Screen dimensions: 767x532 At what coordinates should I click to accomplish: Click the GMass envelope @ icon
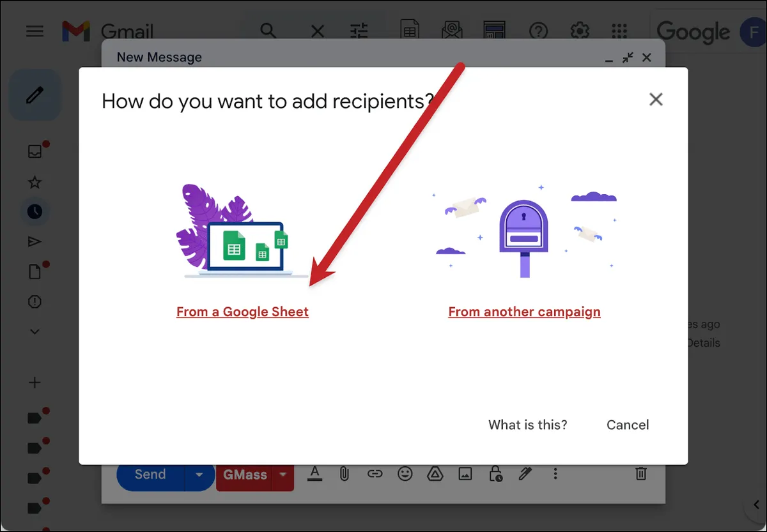pos(452,31)
